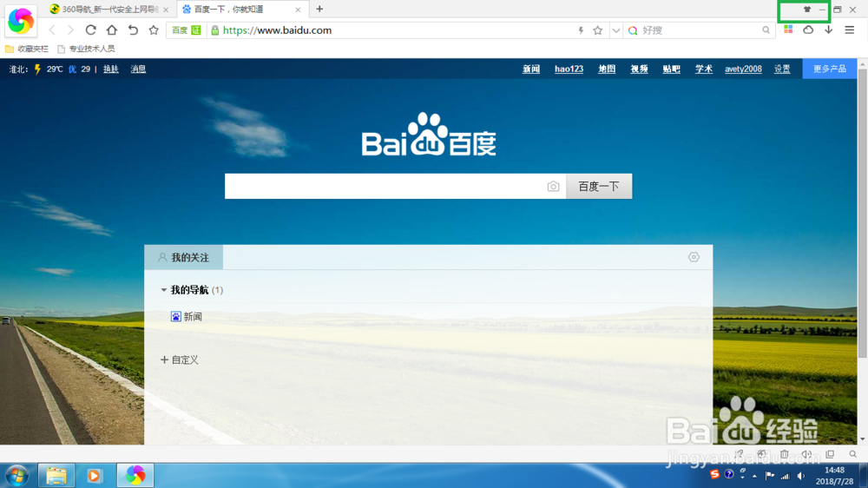The width and height of the screenshot is (868, 488).
Task: Click the magnifier in the 好搜 search box
Action: coord(766,30)
